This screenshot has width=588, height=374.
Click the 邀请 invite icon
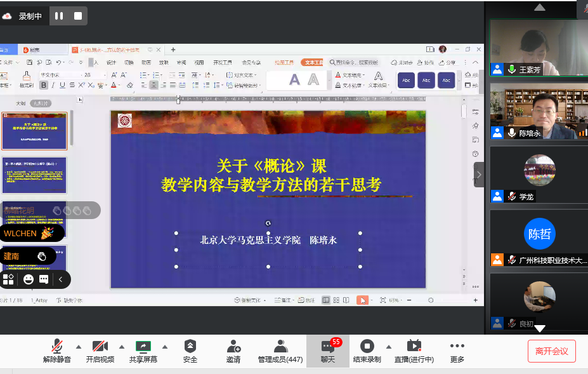tap(233, 346)
